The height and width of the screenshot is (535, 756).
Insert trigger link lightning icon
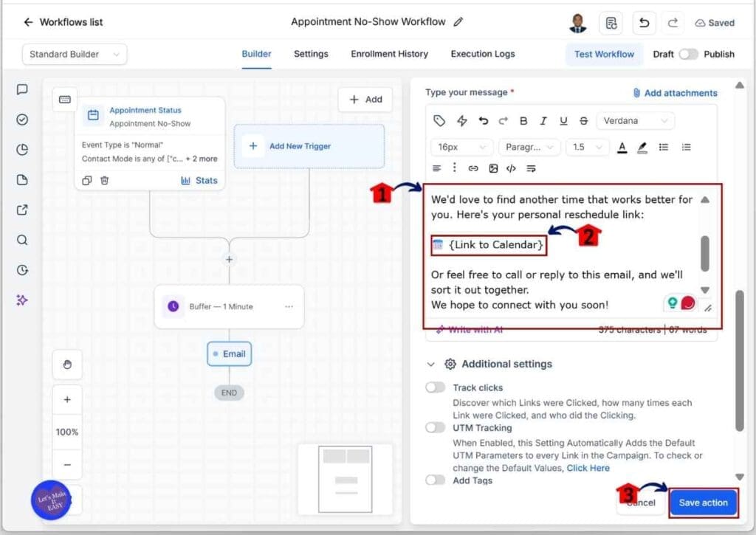coord(462,120)
